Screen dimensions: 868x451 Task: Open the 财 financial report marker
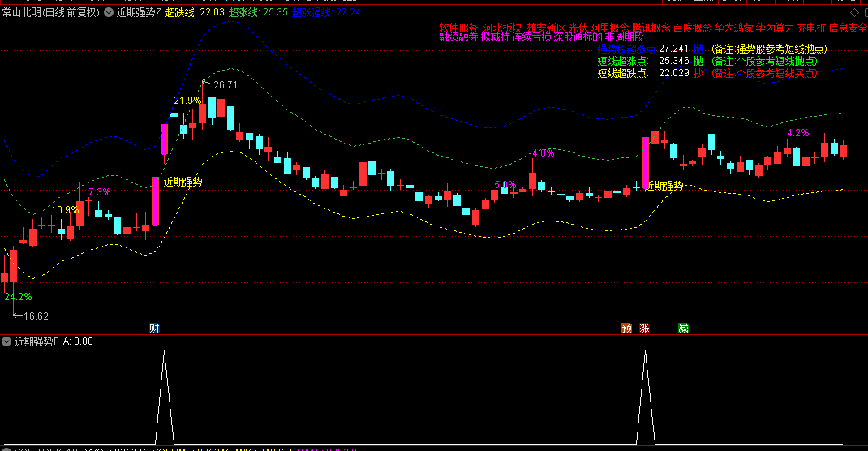pyautogui.click(x=154, y=329)
